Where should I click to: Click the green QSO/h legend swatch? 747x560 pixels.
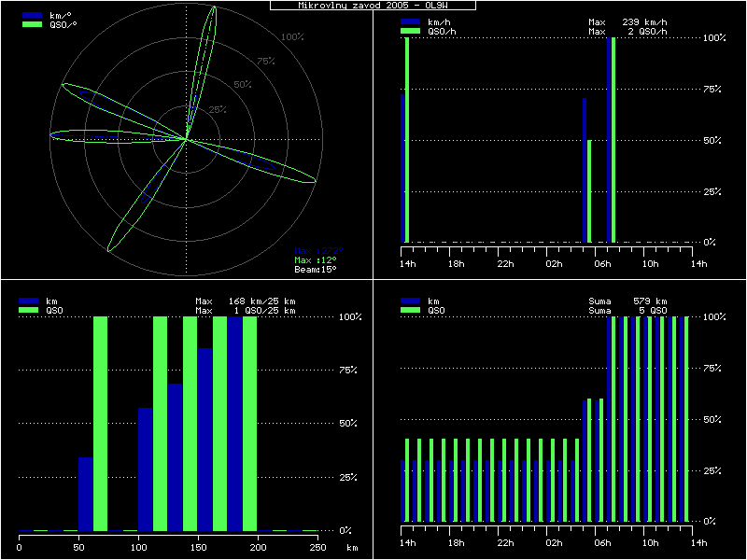[410, 31]
